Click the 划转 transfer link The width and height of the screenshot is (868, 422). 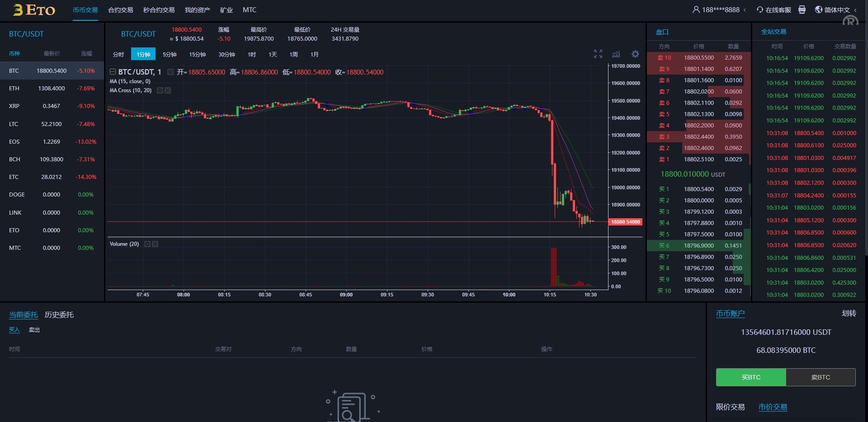point(849,313)
